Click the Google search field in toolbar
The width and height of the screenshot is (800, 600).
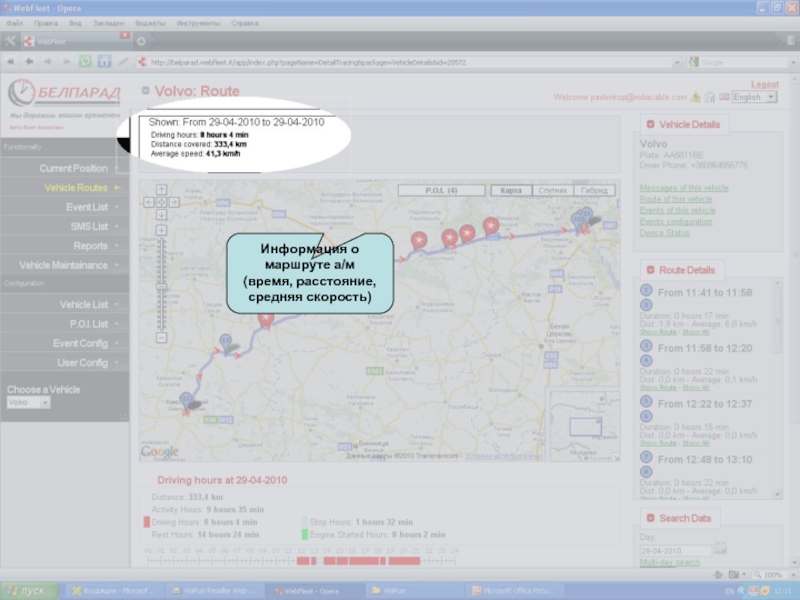tap(745, 62)
